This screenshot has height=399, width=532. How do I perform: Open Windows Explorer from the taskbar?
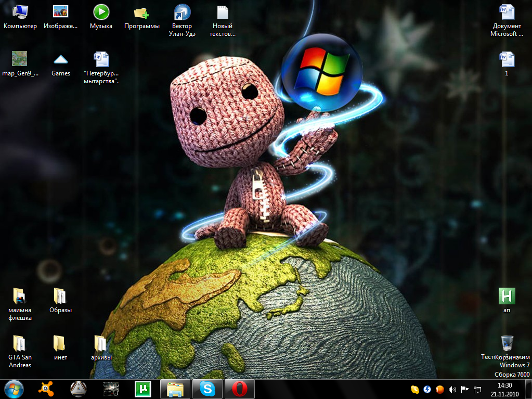click(175, 389)
